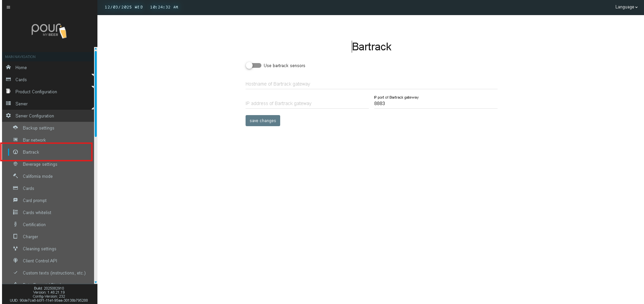This screenshot has height=304, width=644.
Task: Click the Hostname of Bartrack gateway field
Action: click(371, 84)
